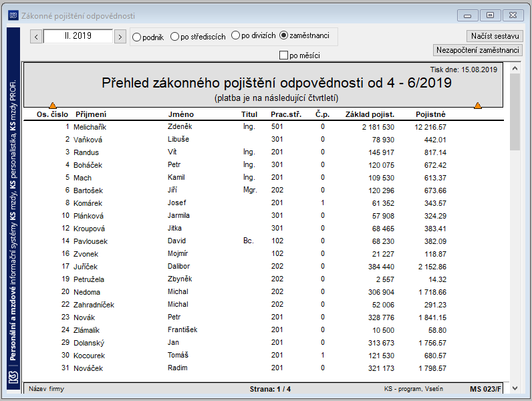Image resolution: width=532 pixels, height=401 pixels.
Task: Click title Mgr. in Bartošek row
Action: [x=250, y=190]
